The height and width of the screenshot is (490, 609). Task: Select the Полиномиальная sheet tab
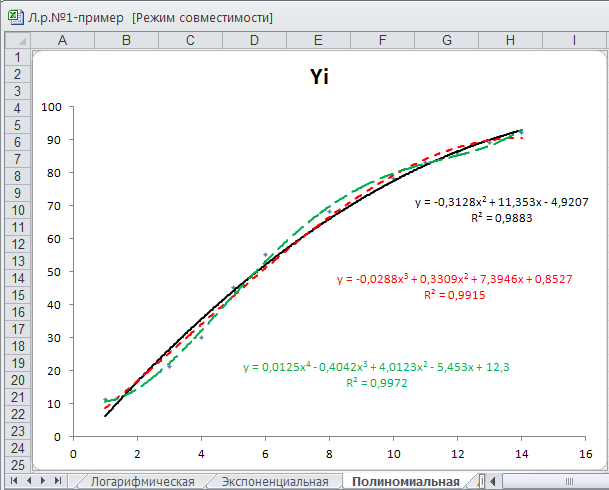(406, 481)
